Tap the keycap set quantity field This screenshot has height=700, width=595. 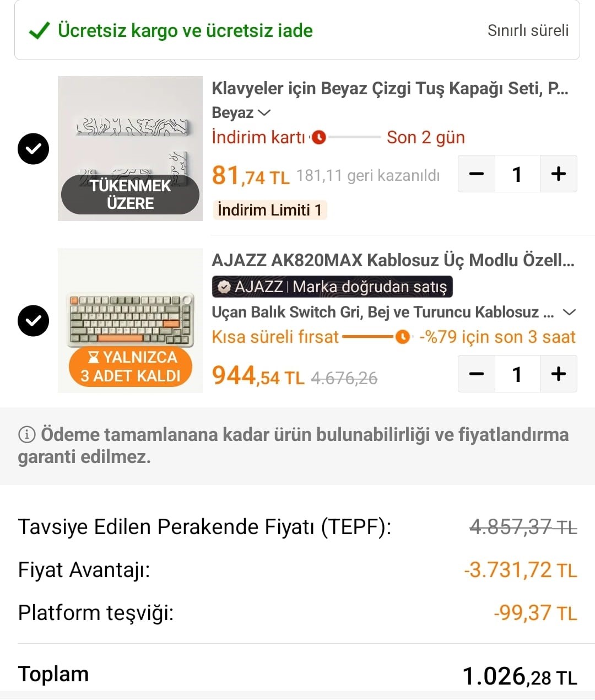tap(517, 174)
